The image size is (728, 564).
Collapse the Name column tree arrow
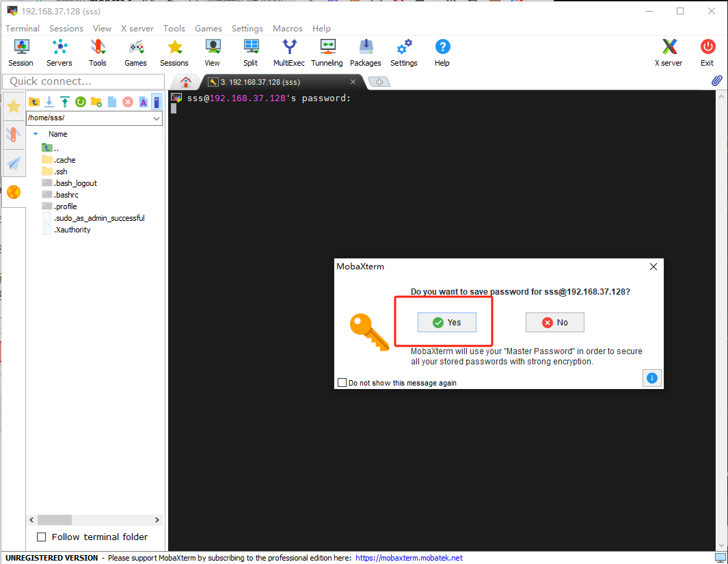pyautogui.click(x=36, y=134)
